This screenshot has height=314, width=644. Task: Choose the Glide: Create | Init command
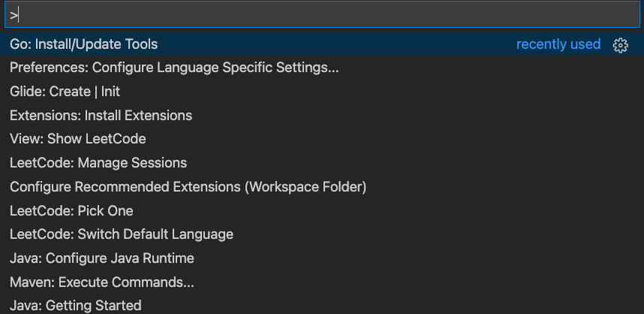click(x=65, y=92)
